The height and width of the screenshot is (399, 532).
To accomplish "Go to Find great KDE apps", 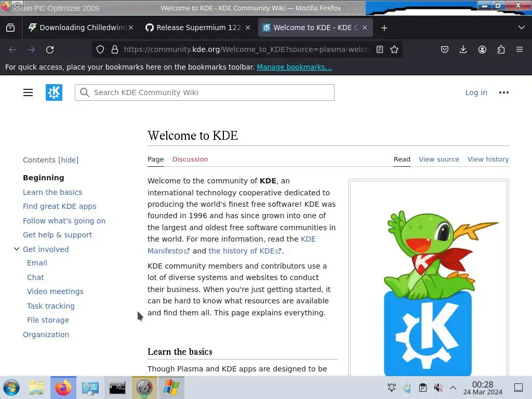I will (x=59, y=206).
